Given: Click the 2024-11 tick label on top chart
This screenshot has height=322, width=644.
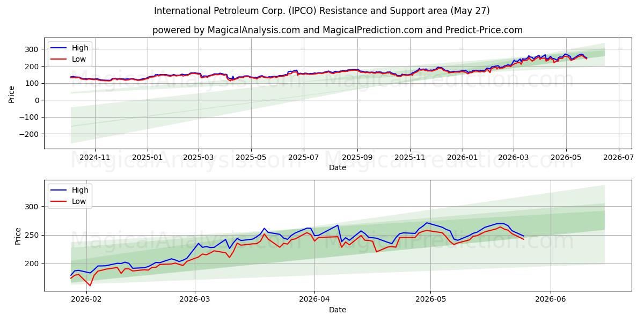Looking at the screenshot, I should coord(95,158).
